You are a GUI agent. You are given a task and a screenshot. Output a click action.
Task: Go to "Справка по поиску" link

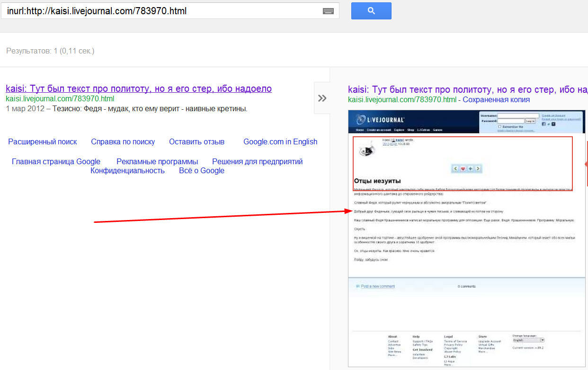pyautogui.click(x=123, y=141)
